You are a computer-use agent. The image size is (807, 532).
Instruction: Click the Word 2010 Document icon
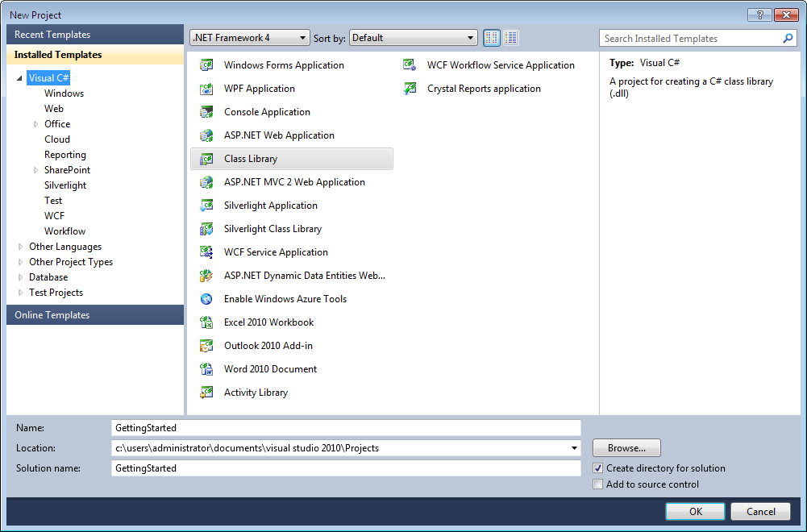coord(206,369)
